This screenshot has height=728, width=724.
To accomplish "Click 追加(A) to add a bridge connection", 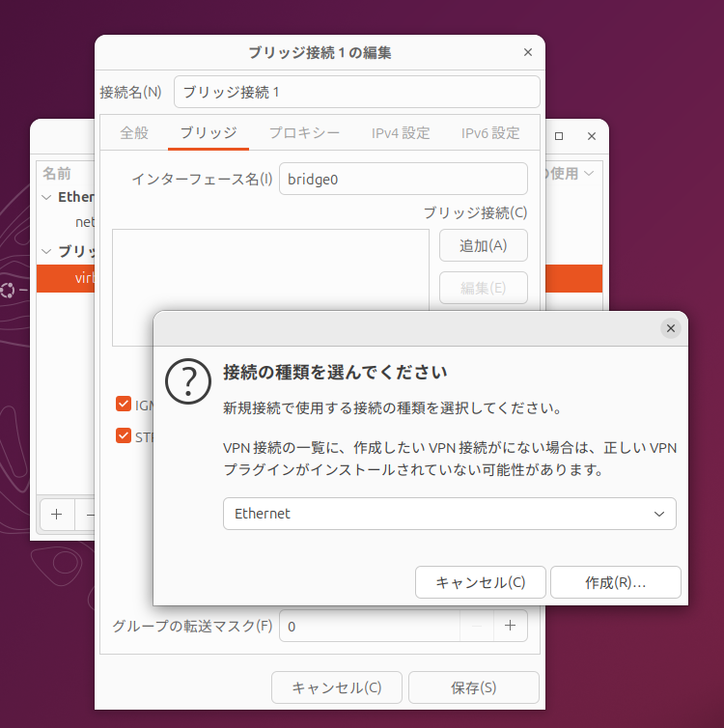I will point(483,245).
